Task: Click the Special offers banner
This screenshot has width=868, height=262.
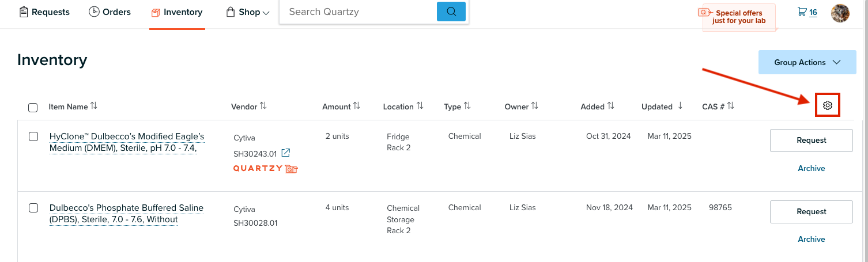Action: (739, 17)
